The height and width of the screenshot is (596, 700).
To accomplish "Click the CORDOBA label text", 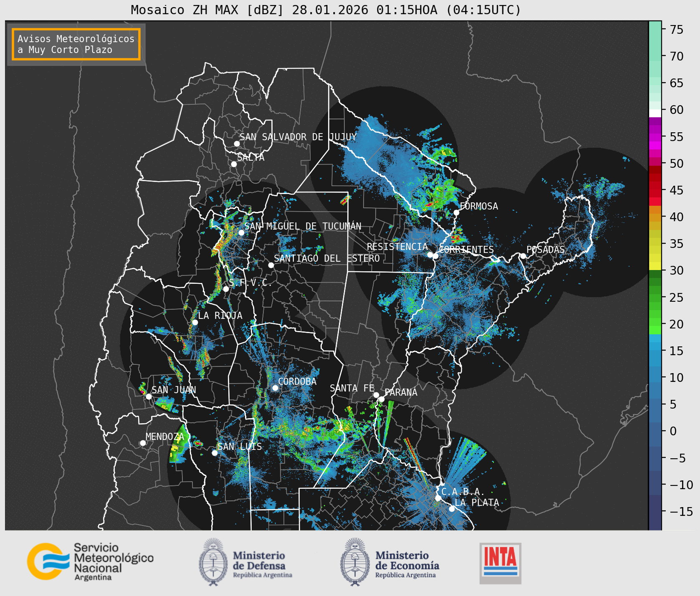I will tap(297, 381).
